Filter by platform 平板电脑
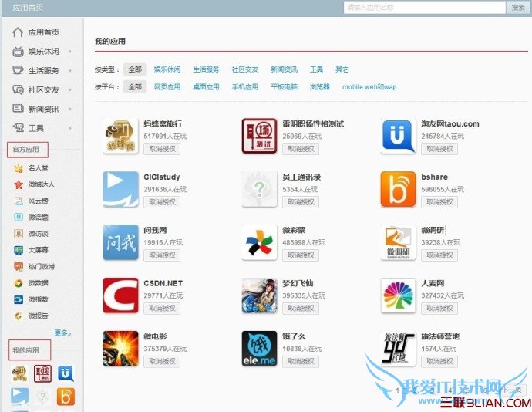 284,86
